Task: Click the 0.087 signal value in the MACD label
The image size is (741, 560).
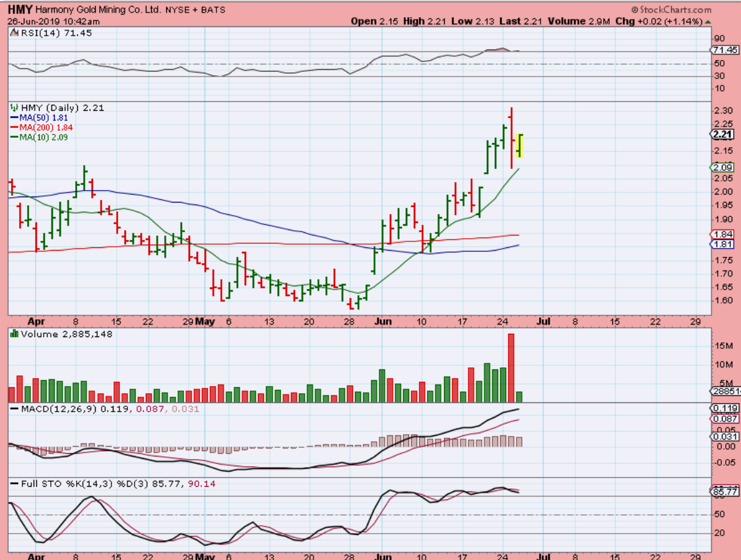Action: pos(150,409)
